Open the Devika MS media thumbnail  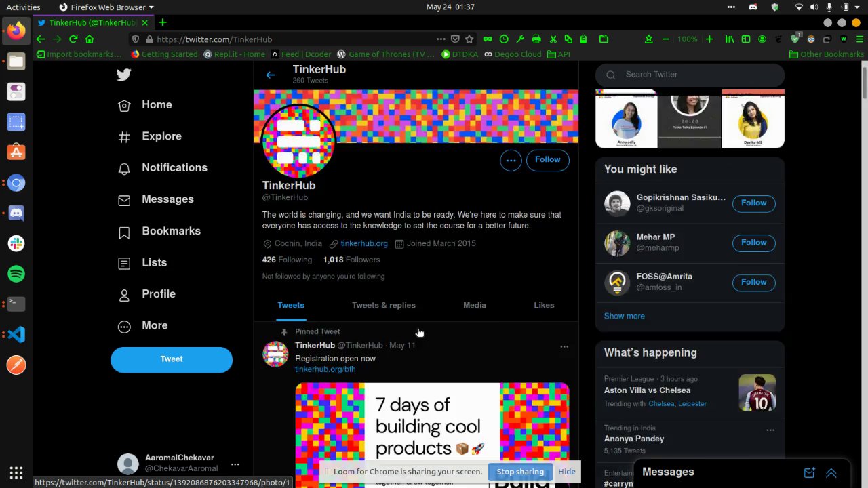point(753,119)
